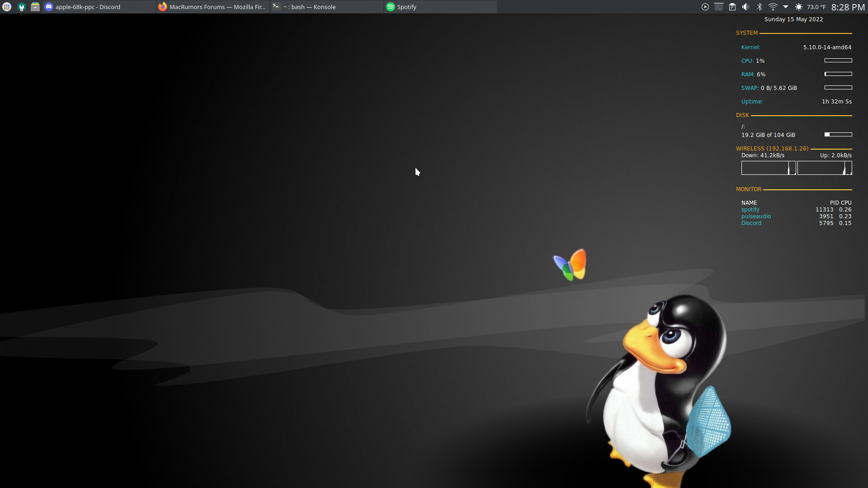The image size is (868, 488).
Task: Click the pulseaudio process row
Action: point(796,216)
